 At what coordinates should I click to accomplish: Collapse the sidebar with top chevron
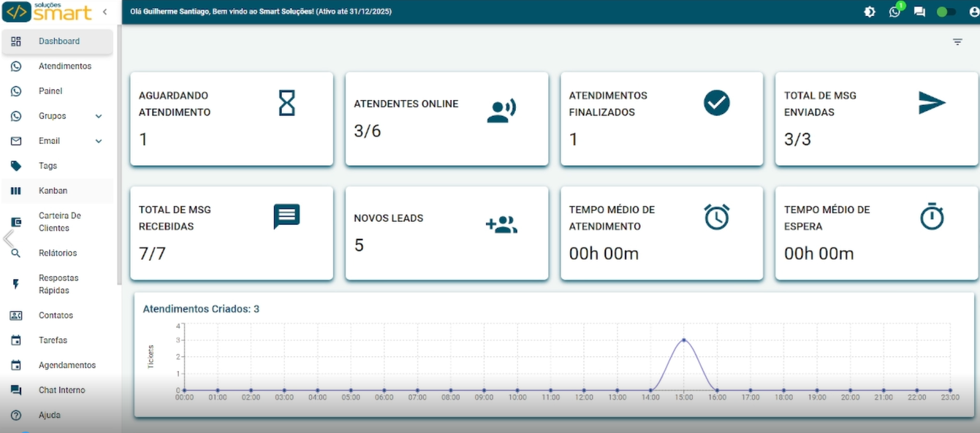coord(105,12)
